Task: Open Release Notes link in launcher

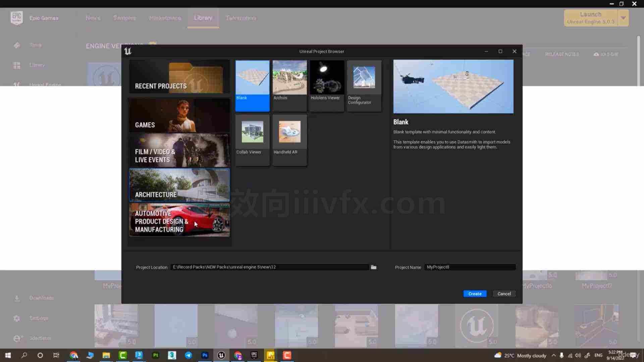Action: 562,54
